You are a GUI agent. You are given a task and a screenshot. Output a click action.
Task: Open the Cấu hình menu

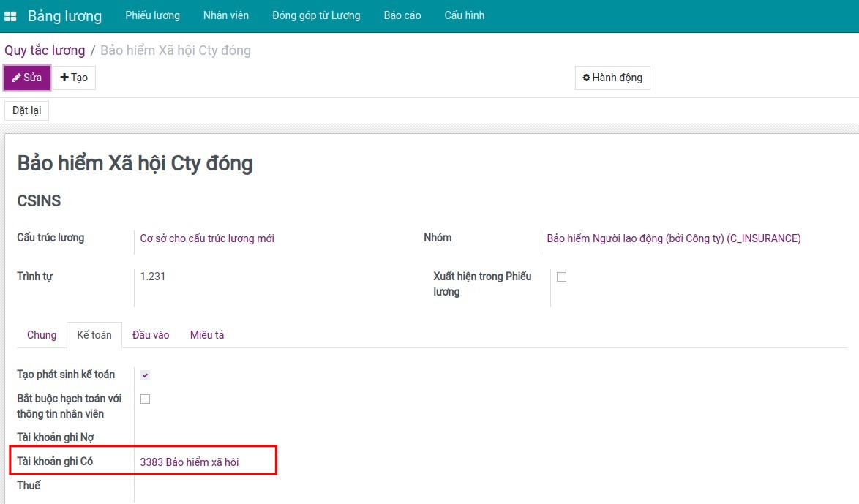pyautogui.click(x=464, y=15)
